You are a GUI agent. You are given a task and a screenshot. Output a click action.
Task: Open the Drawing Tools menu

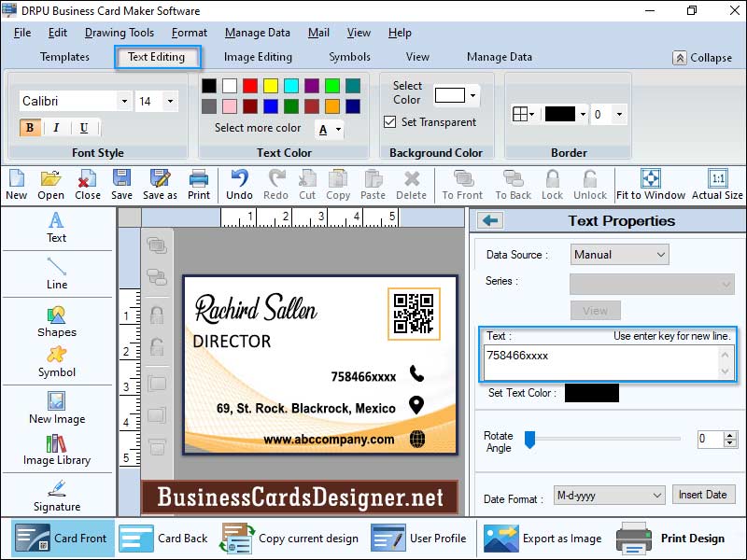(119, 32)
